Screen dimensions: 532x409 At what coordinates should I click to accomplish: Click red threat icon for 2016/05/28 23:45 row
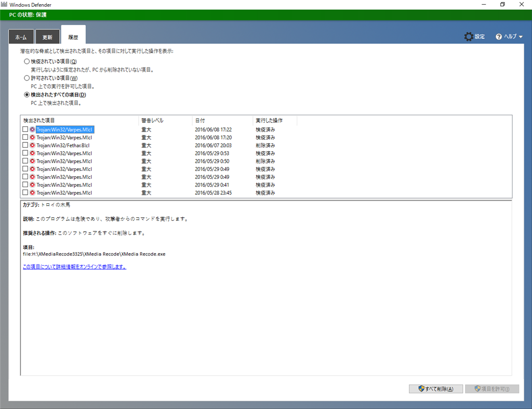pos(32,192)
